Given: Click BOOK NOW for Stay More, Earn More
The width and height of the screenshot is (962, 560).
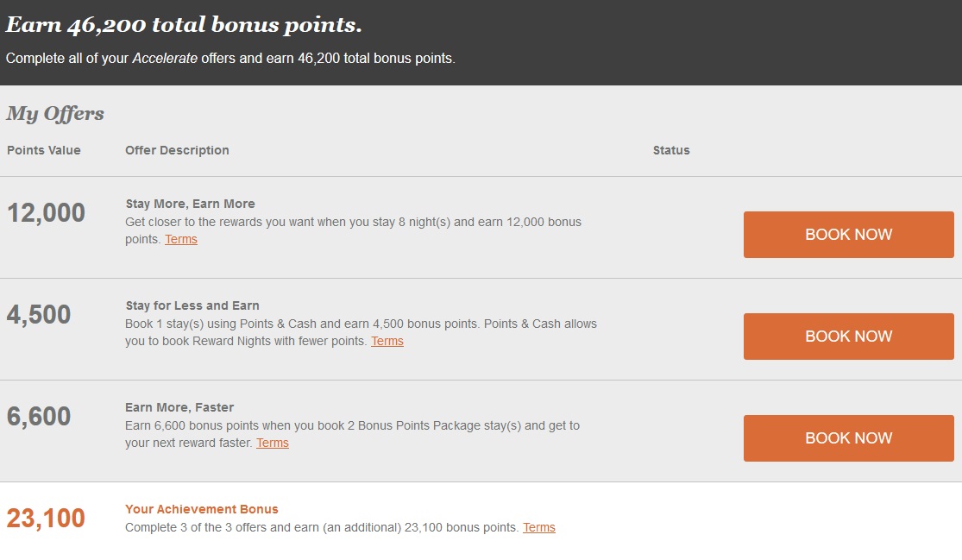Looking at the screenshot, I should click(848, 235).
